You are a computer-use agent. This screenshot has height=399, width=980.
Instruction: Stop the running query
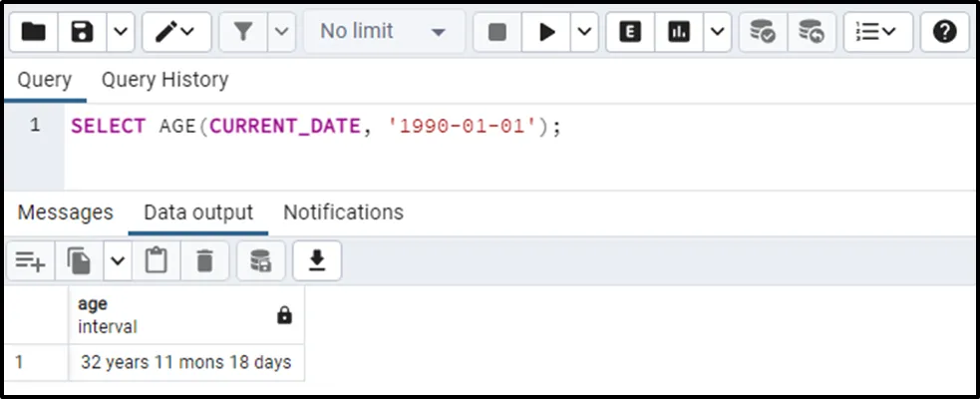pos(497,32)
